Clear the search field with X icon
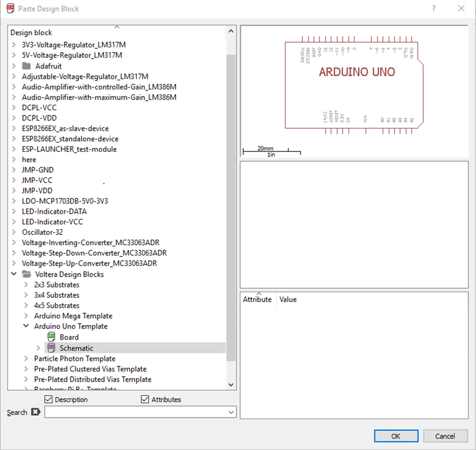The height and width of the screenshot is (450, 476). tap(36, 412)
